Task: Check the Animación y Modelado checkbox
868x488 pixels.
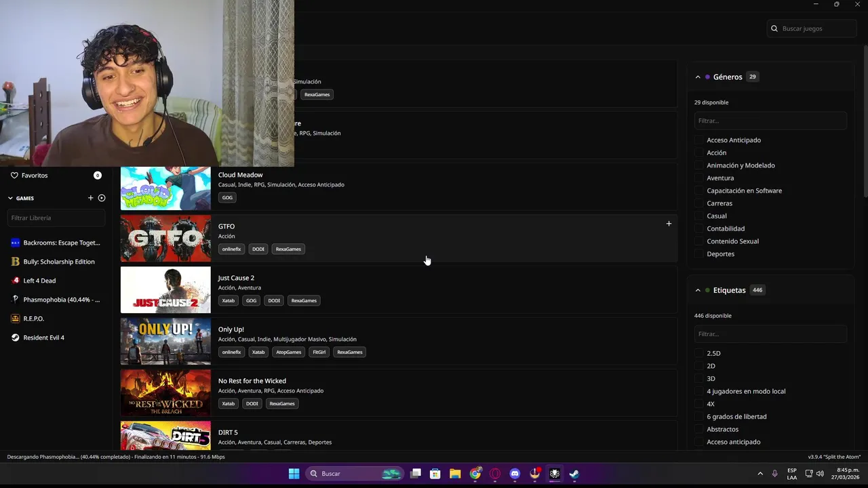Action: [699, 165]
